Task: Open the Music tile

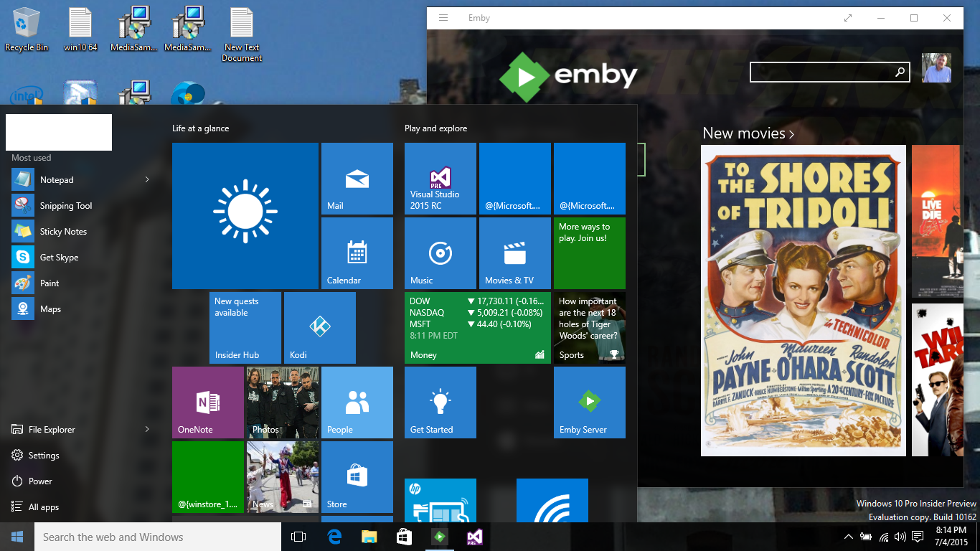Action: pos(440,253)
